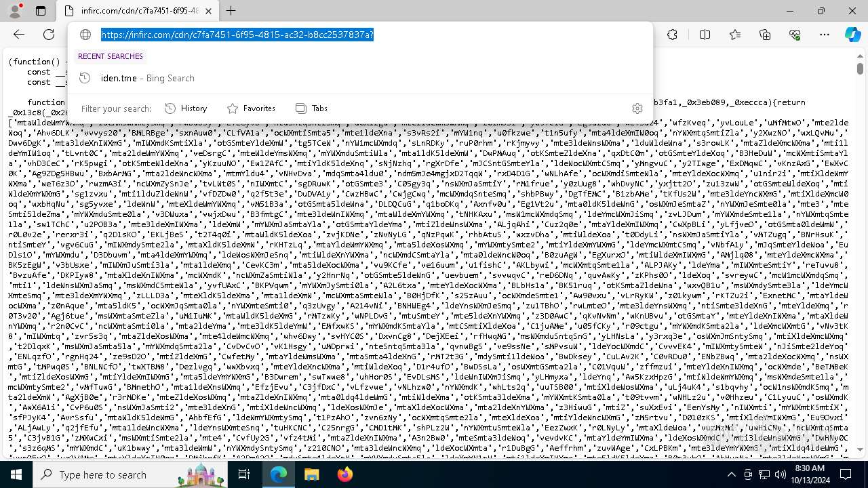Open the tab actions menu icon
Image resolution: width=868 pixels, height=488 pixels.
(40, 11)
